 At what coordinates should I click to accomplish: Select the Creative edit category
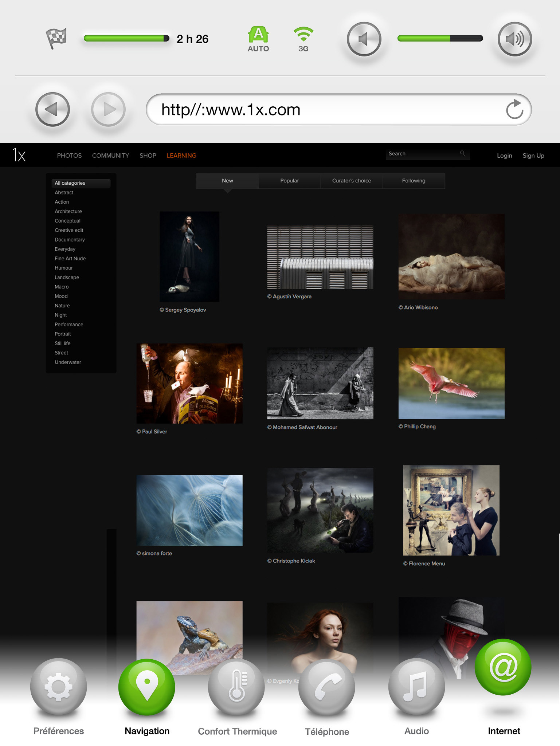69,230
